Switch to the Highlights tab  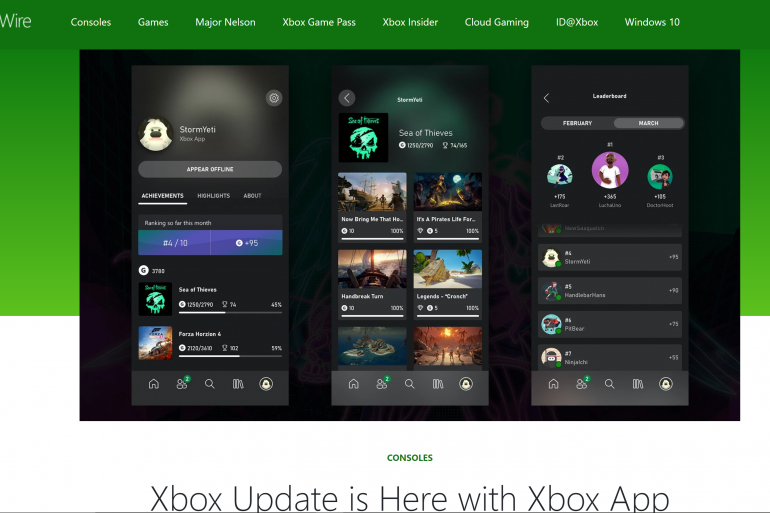point(213,196)
